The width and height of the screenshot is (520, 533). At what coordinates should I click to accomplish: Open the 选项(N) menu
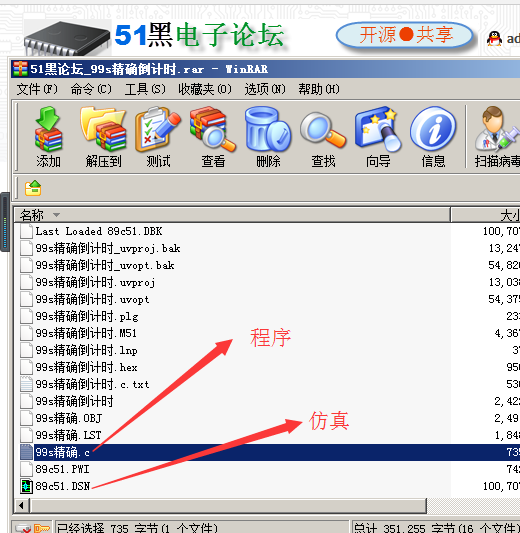(x=265, y=89)
